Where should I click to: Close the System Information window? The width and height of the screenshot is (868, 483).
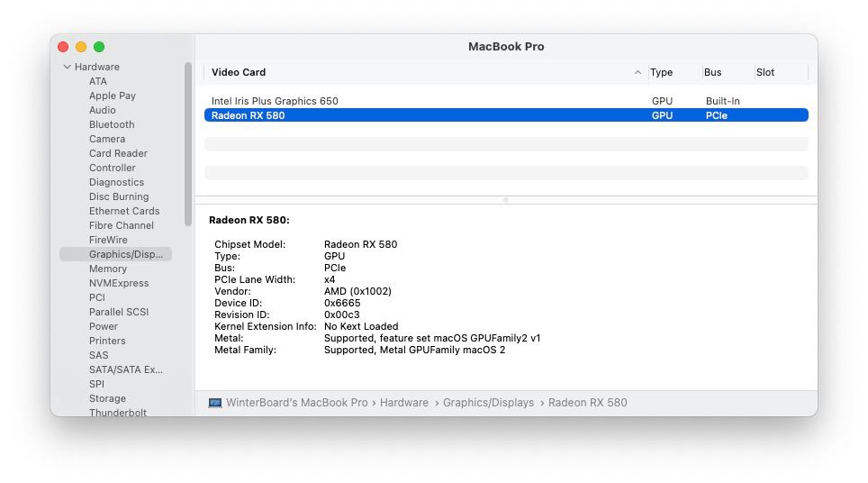coord(63,47)
